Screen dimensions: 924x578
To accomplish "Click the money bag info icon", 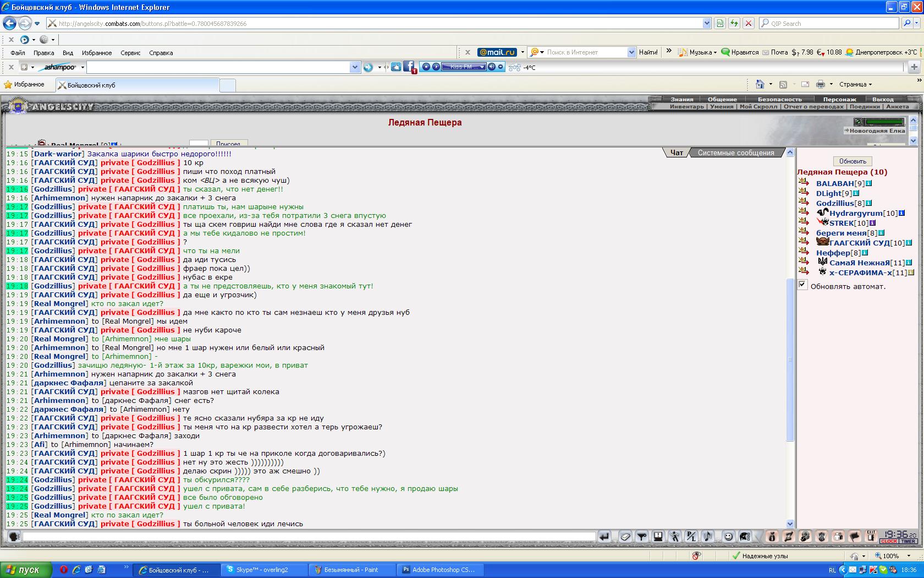I will [x=772, y=536].
